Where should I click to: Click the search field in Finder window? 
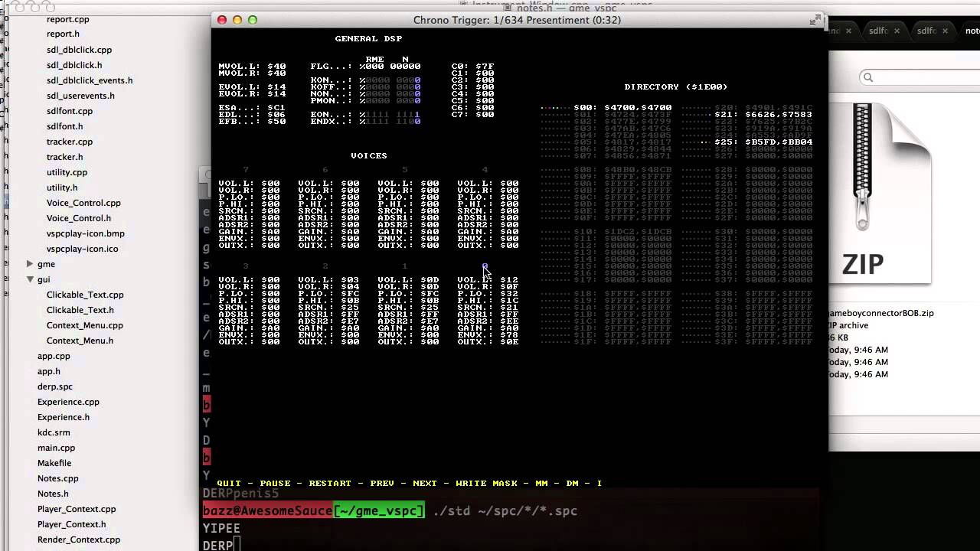point(919,77)
